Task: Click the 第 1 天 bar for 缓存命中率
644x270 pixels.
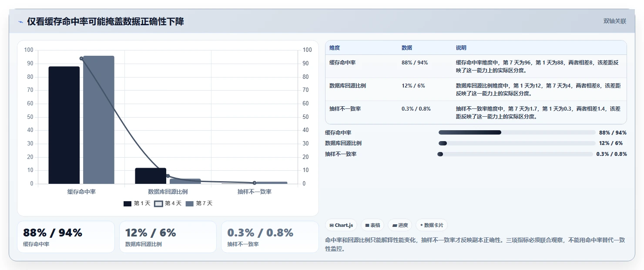Action: [64, 125]
